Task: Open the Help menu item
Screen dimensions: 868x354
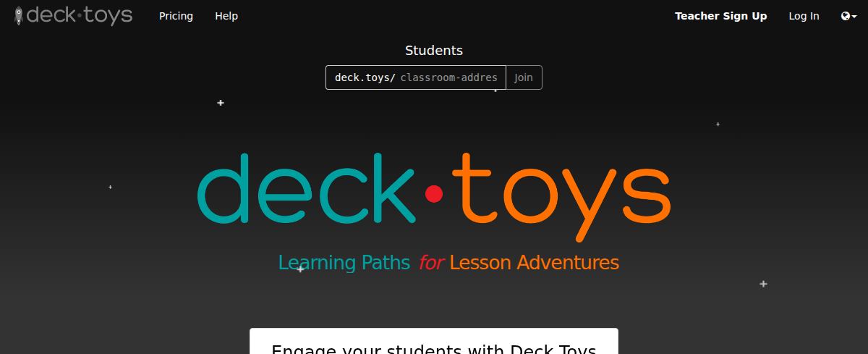Action: (226, 16)
